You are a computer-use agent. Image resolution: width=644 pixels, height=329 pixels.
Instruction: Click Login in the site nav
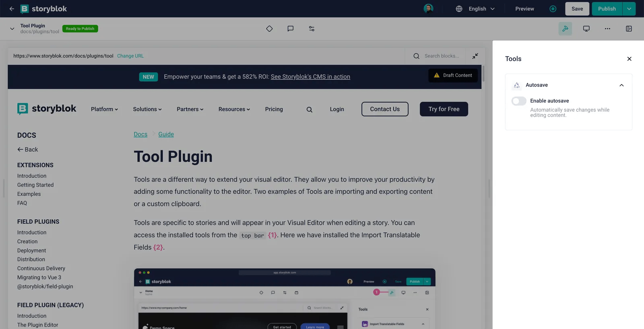coord(337,109)
